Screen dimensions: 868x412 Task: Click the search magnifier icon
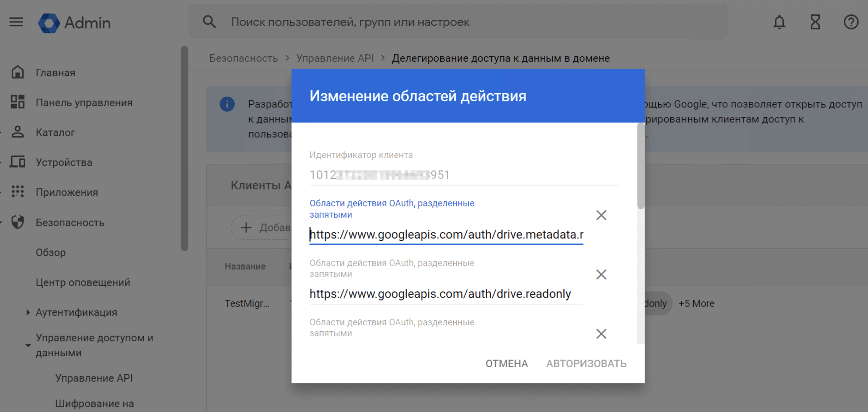[x=209, y=22]
